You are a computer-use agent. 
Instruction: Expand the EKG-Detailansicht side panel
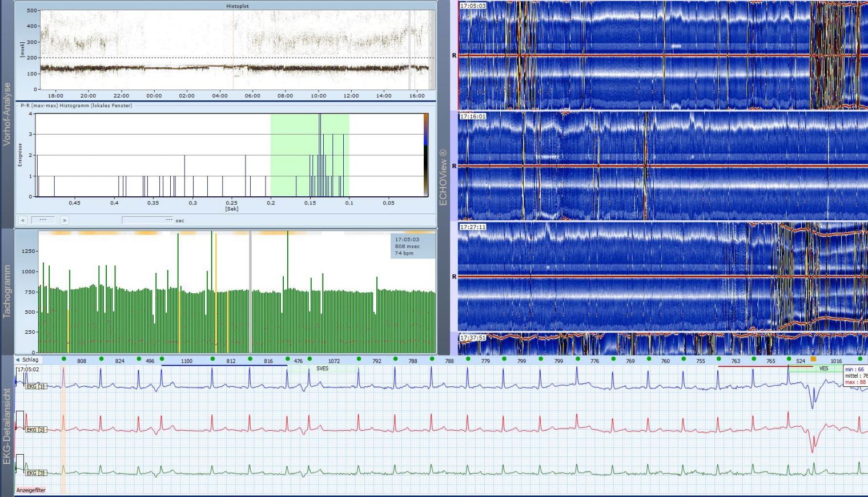[7, 426]
